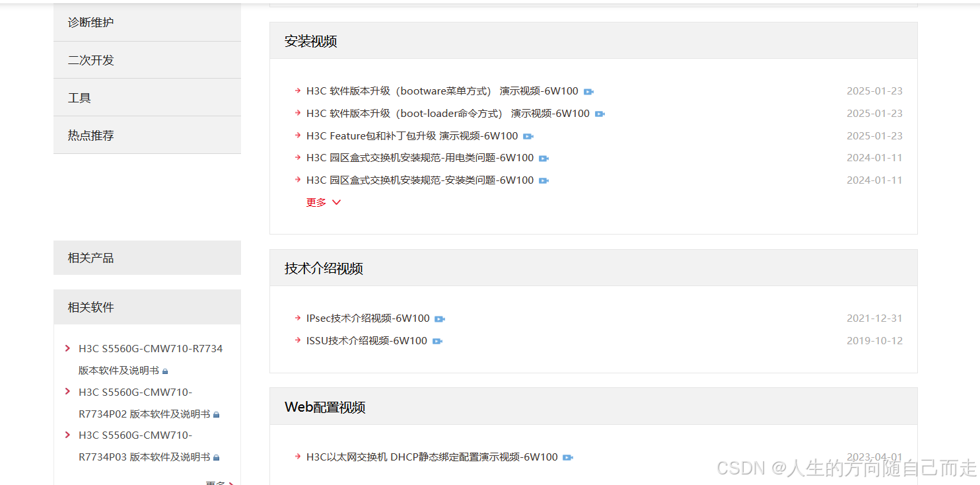Open H3C Feature包和补丁包升级 演示视频 link
Image resolution: width=980 pixels, height=485 pixels.
(x=412, y=136)
